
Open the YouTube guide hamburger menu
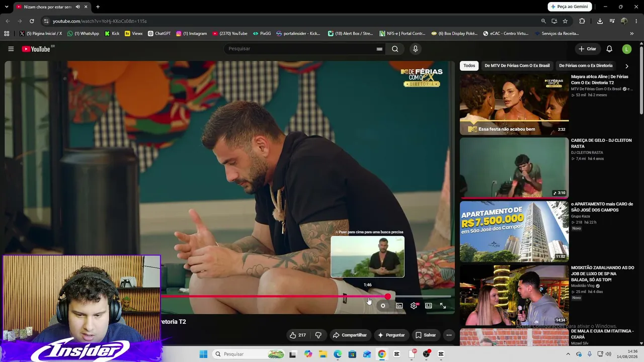tap(11, 49)
